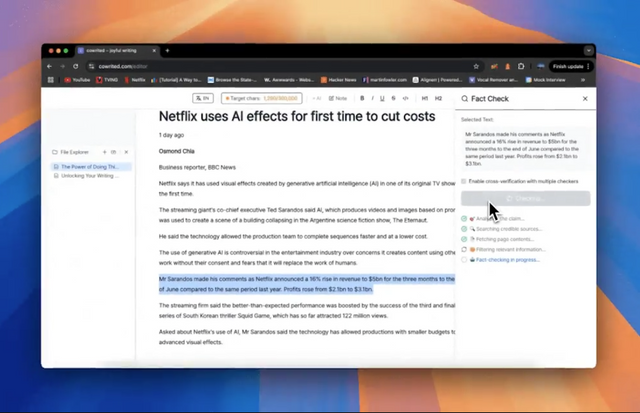
Task: Click the browser back arrow
Action: click(x=49, y=66)
